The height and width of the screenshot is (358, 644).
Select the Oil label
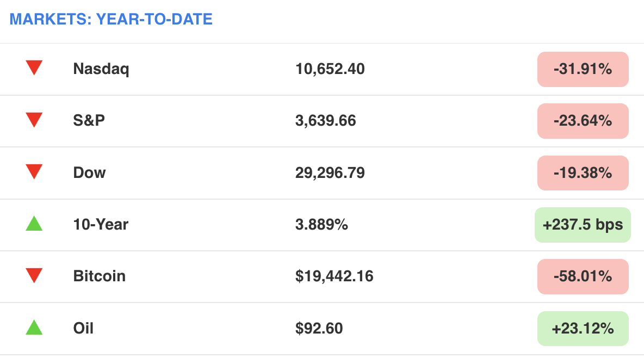pyautogui.click(x=83, y=328)
